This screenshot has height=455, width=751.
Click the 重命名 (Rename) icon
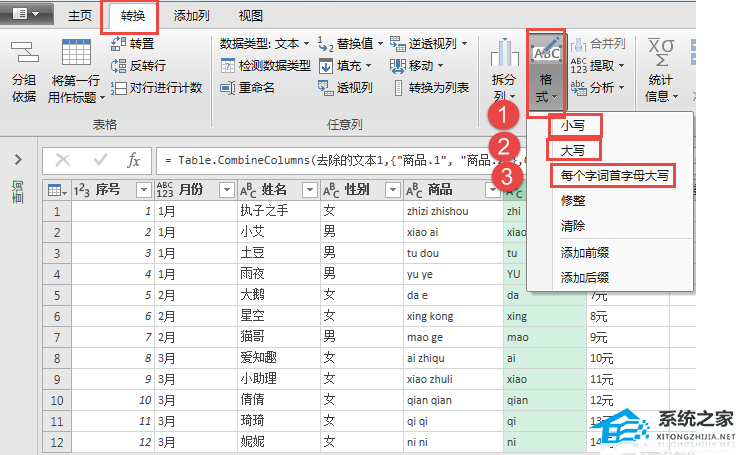coord(229,87)
